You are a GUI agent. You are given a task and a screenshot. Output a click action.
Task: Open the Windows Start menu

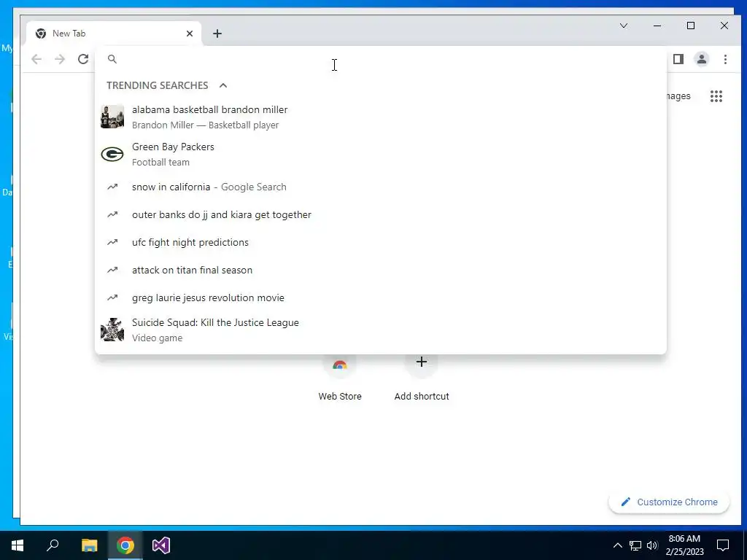point(18,545)
